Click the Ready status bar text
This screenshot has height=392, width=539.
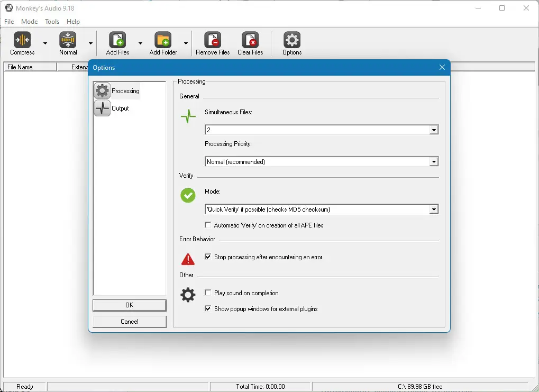[25, 387]
